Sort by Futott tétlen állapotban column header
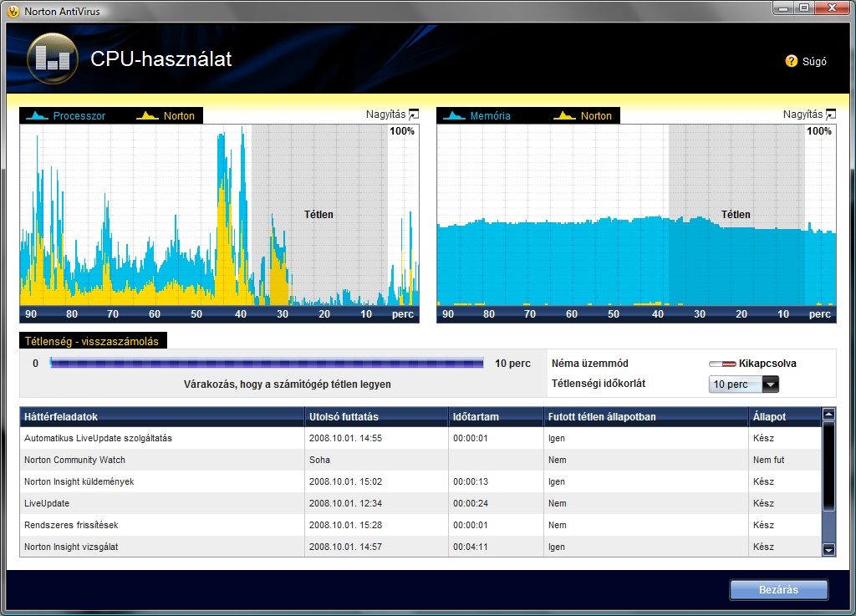This screenshot has width=856, height=616. coord(646,416)
